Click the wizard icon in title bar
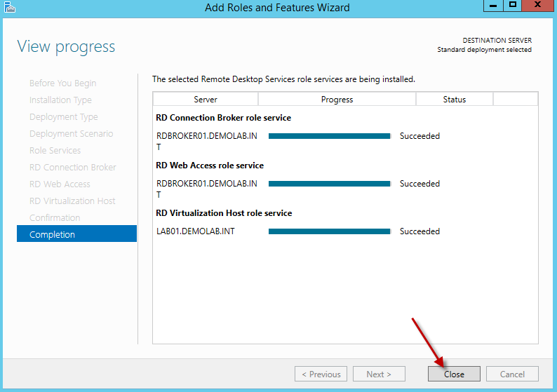This screenshot has height=392, width=557. click(x=9, y=7)
